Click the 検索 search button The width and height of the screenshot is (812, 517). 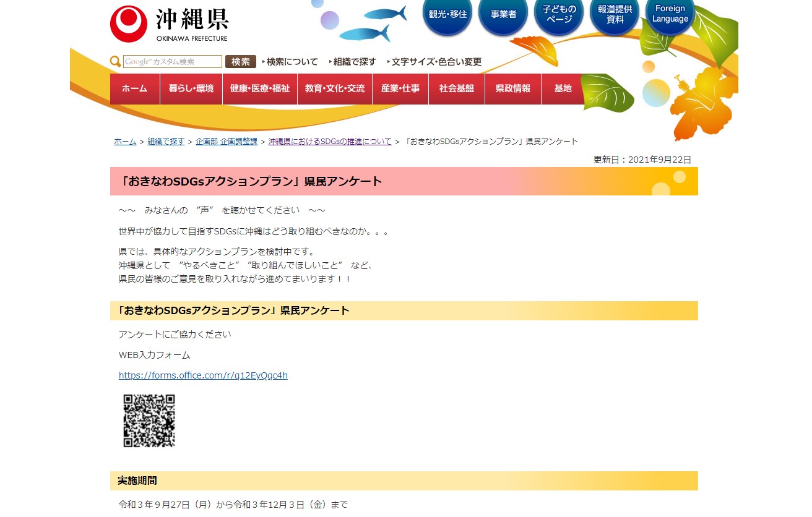(x=240, y=61)
